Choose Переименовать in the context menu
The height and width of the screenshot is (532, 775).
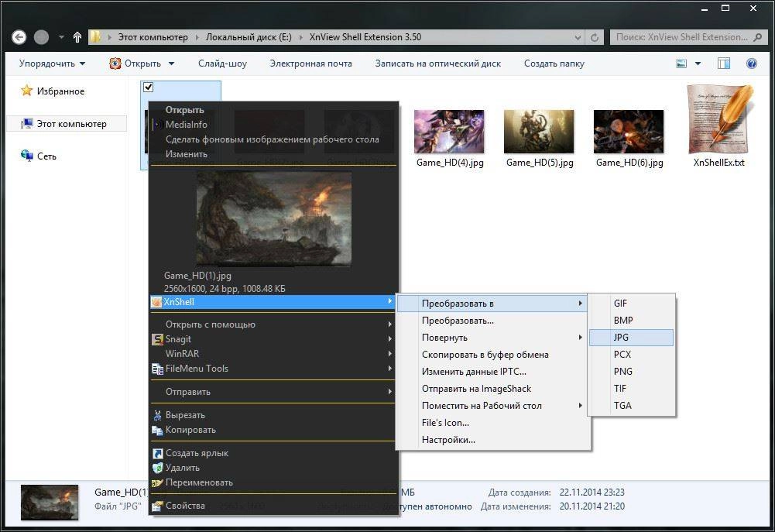pyautogui.click(x=273, y=482)
